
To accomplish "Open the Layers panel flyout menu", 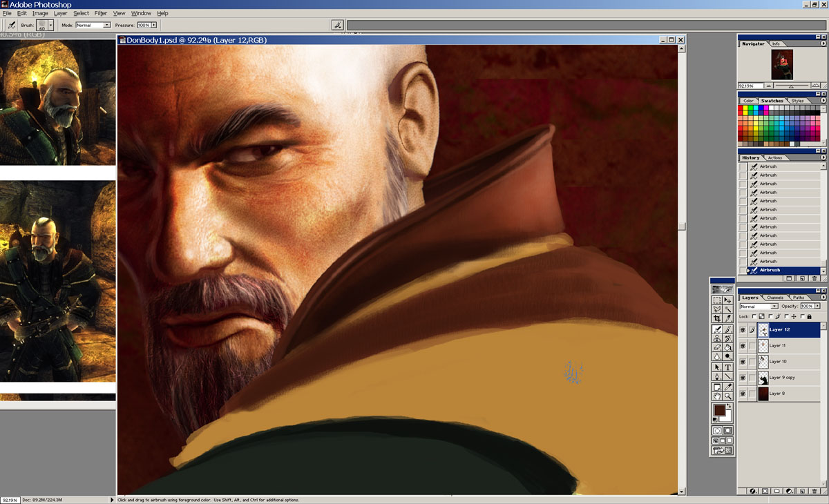I will point(823,298).
